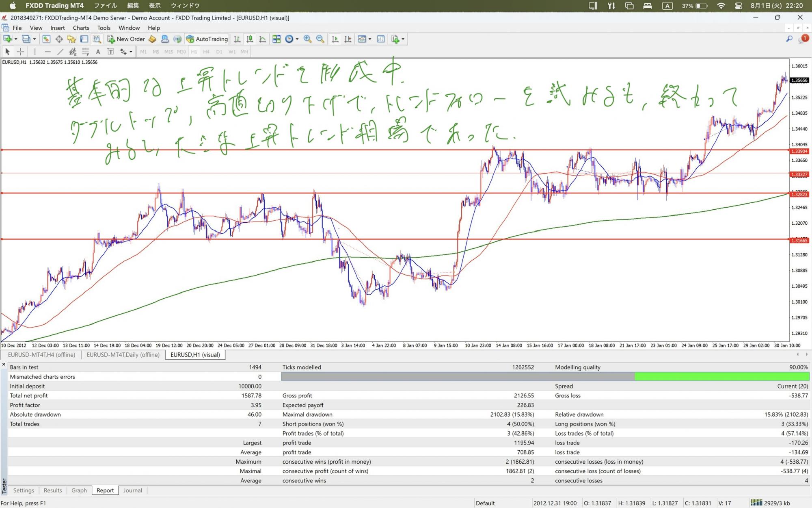Toggle the AutoTrading button
The image size is (812, 508).
(x=207, y=39)
